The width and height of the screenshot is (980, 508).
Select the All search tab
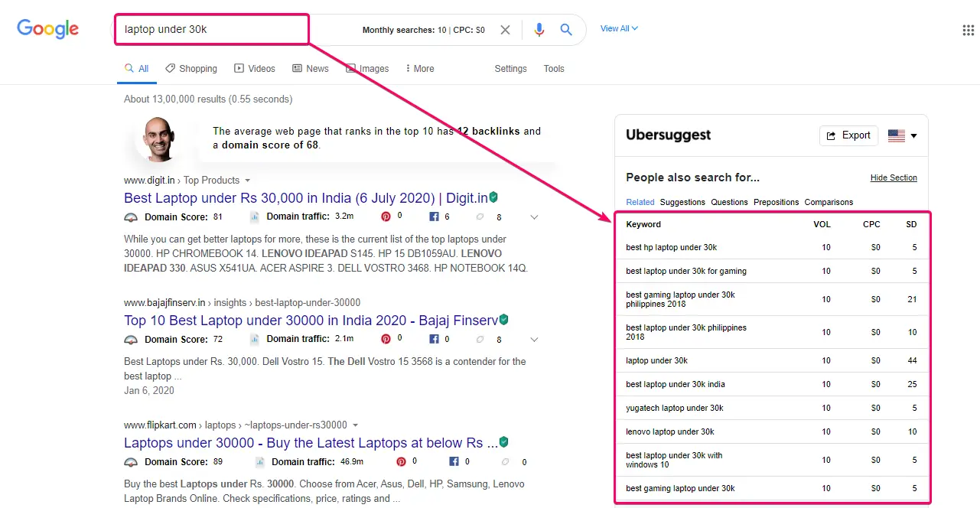[137, 69]
